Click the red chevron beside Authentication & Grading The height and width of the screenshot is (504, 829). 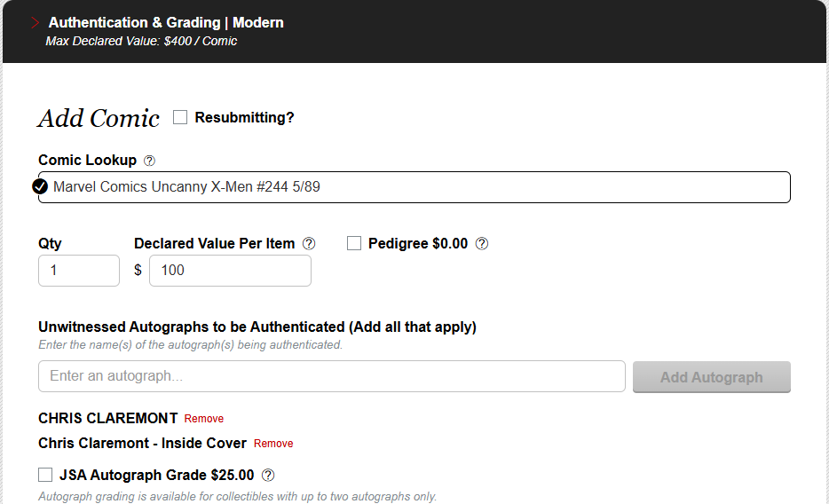point(35,23)
